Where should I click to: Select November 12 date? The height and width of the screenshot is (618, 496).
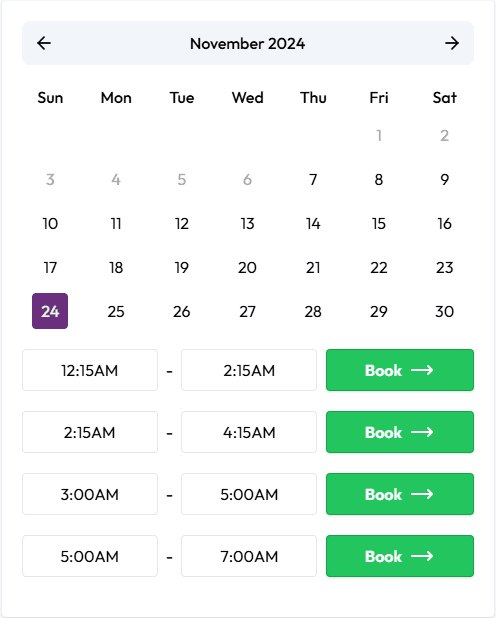tap(182, 223)
